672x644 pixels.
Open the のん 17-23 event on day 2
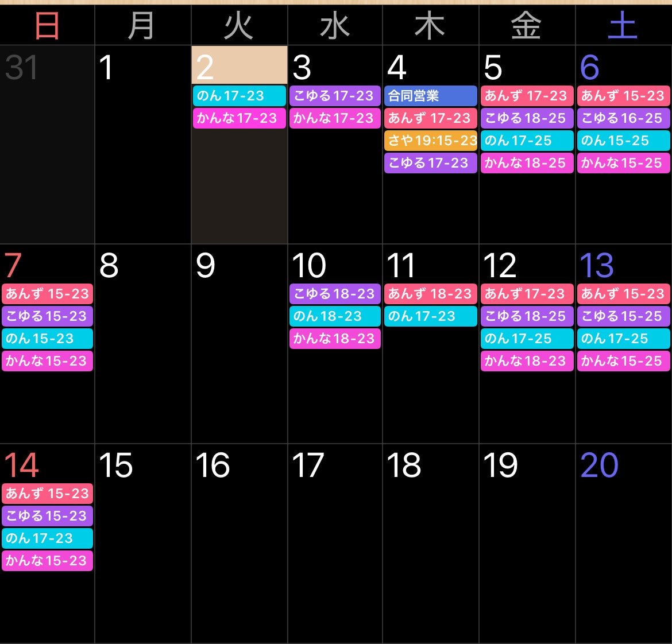[239, 96]
